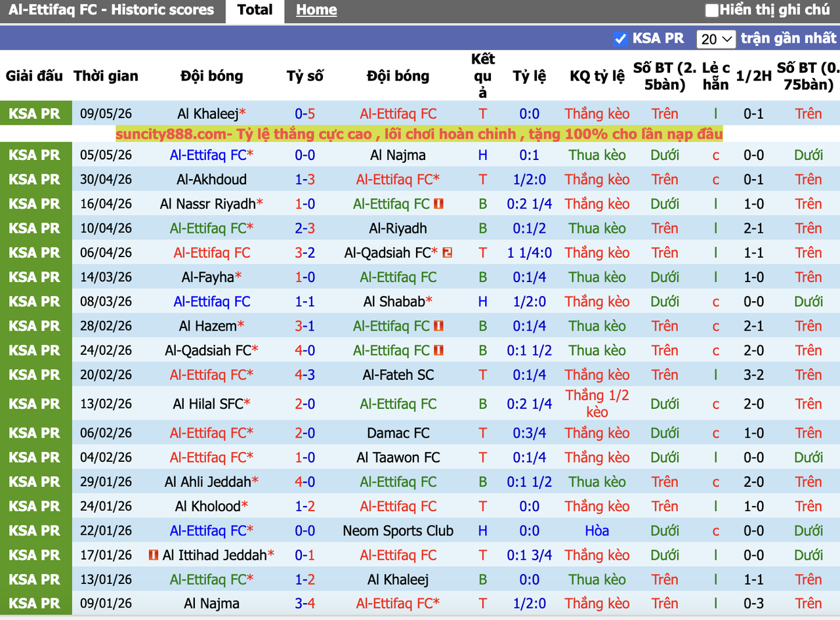Click red card icon beside Al Ittihad Jeddah

tap(154, 555)
